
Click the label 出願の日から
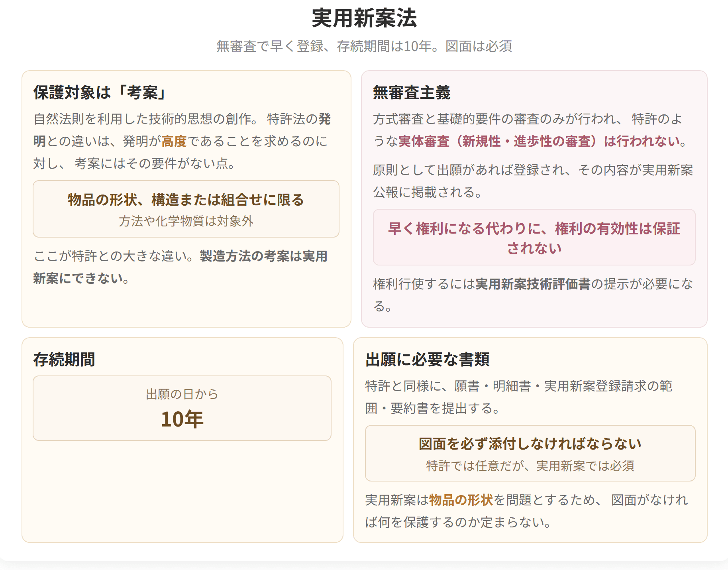pyautogui.click(x=182, y=394)
